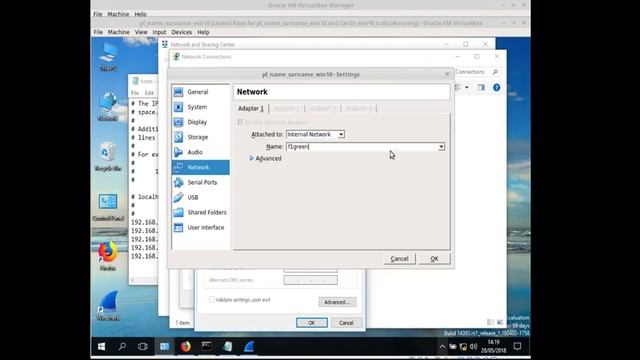Click Advanced... button in IP properties
This screenshot has height=360, width=640.
pyautogui.click(x=337, y=302)
